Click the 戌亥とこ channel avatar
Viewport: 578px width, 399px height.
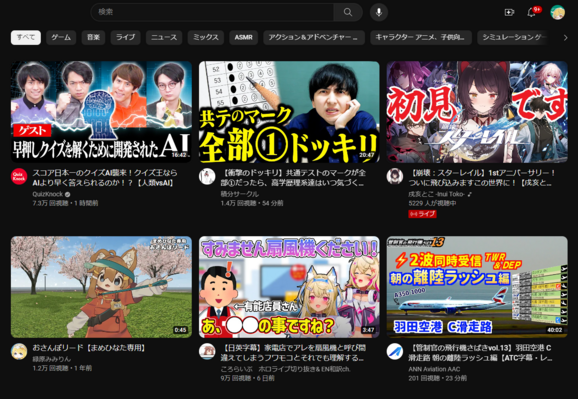point(394,177)
